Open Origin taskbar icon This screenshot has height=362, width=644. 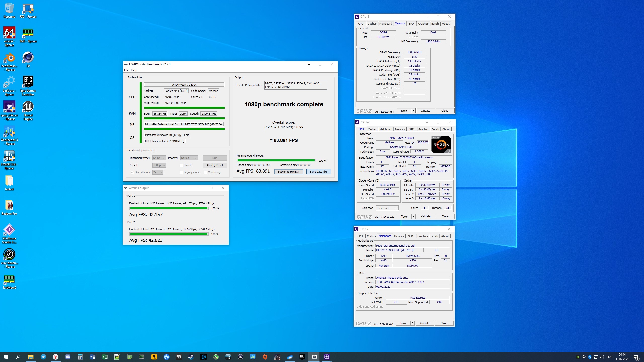(265, 357)
